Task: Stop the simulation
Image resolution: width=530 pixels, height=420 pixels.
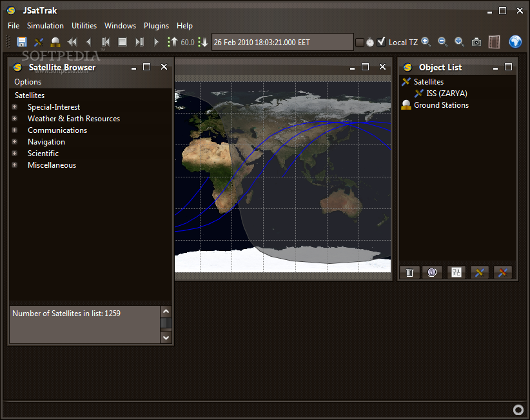Action: (123, 42)
